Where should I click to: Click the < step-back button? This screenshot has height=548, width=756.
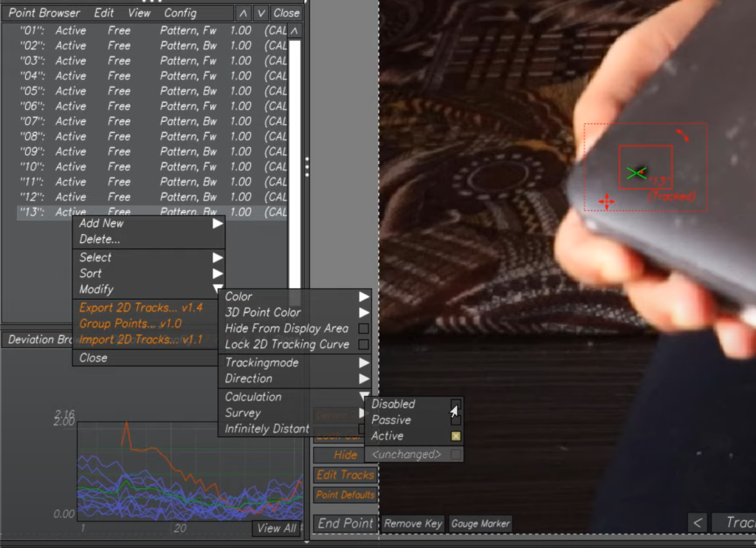tap(698, 523)
